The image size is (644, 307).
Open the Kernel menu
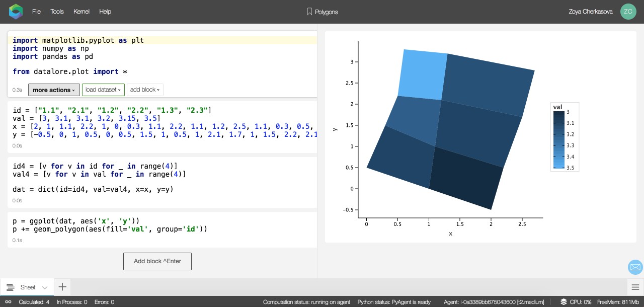(82, 11)
